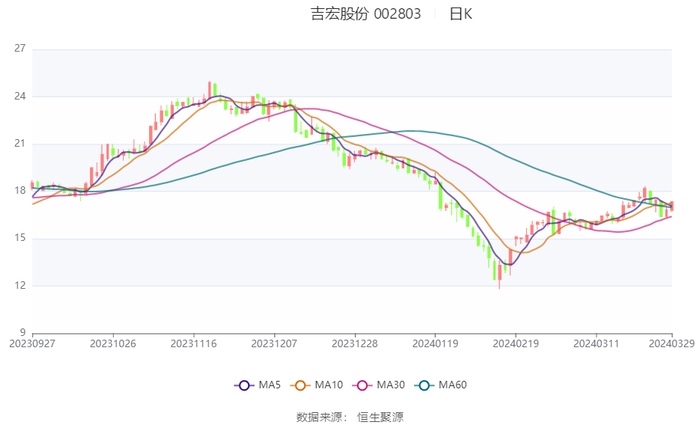Toggle the MA30 pink legend marker icon
This screenshot has height=425, width=700.
(362, 385)
